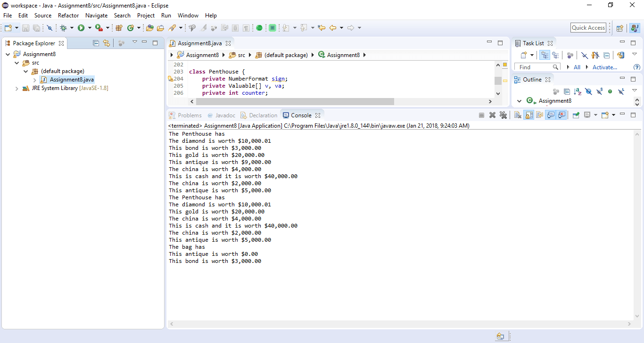
Task: Click the Search flashlight icon
Action: [x=173, y=28]
